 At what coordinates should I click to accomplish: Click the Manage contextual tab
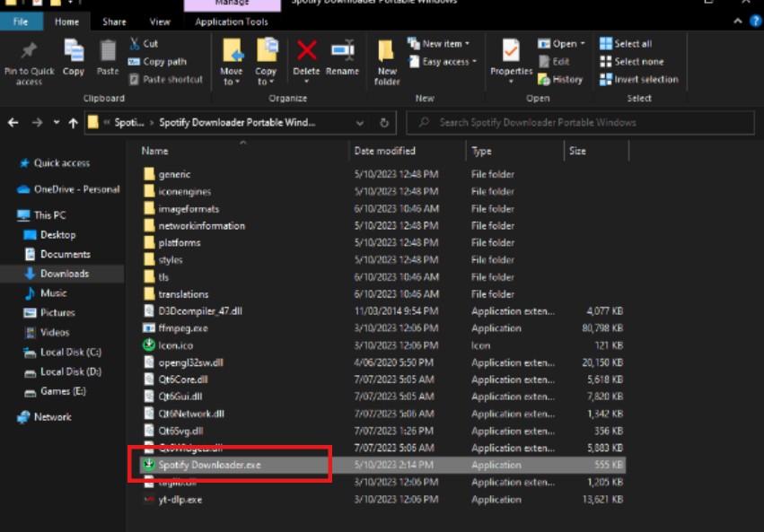[x=232, y=4]
